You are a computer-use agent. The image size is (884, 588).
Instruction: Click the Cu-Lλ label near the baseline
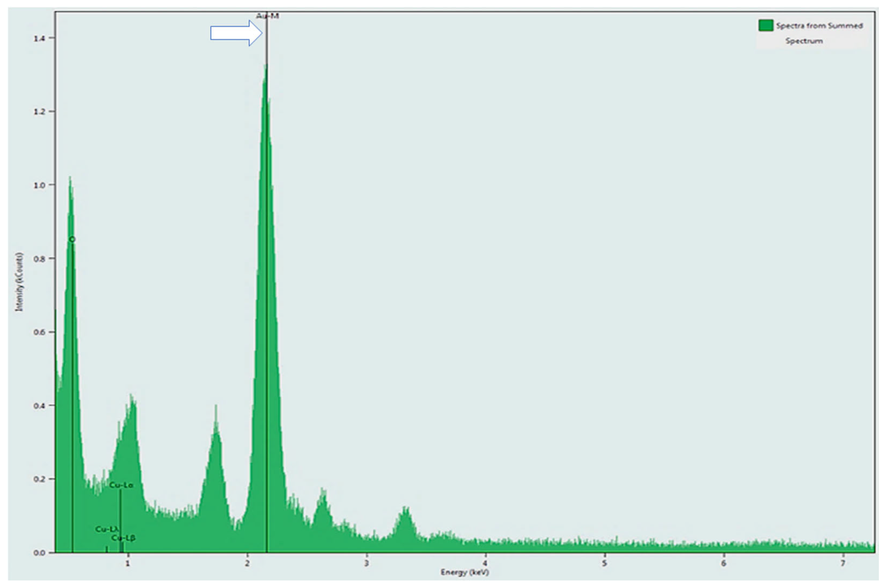point(107,529)
